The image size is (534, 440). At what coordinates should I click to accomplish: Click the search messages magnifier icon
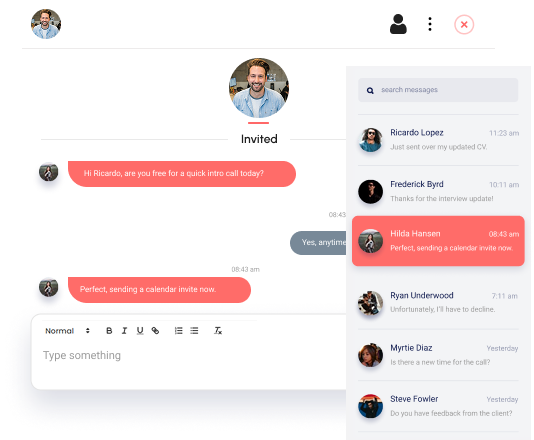point(370,90)
